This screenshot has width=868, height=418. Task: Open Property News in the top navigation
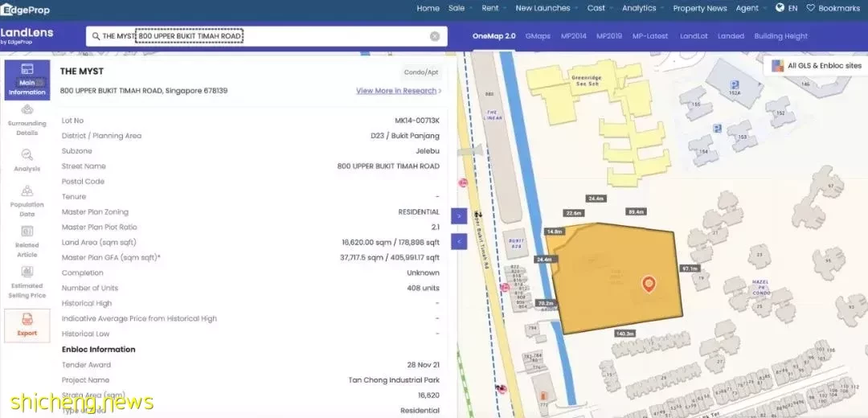[x=700, y=8]
